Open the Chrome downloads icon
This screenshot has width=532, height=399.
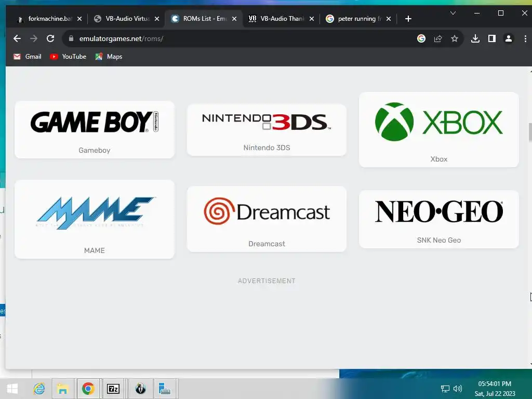coord(475,38)
